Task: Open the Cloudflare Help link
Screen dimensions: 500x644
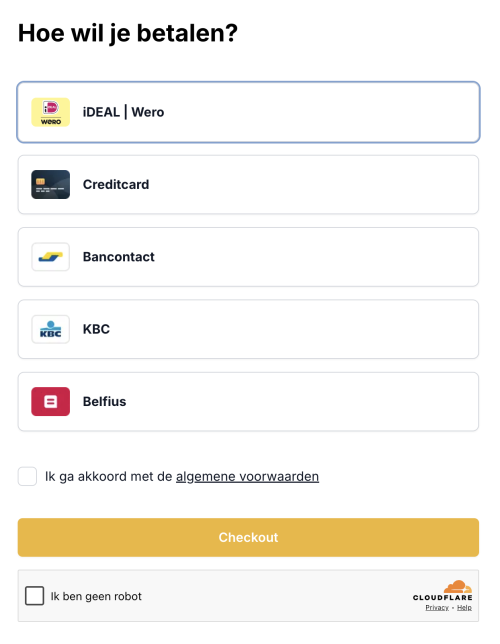Action: coord(464,607)
